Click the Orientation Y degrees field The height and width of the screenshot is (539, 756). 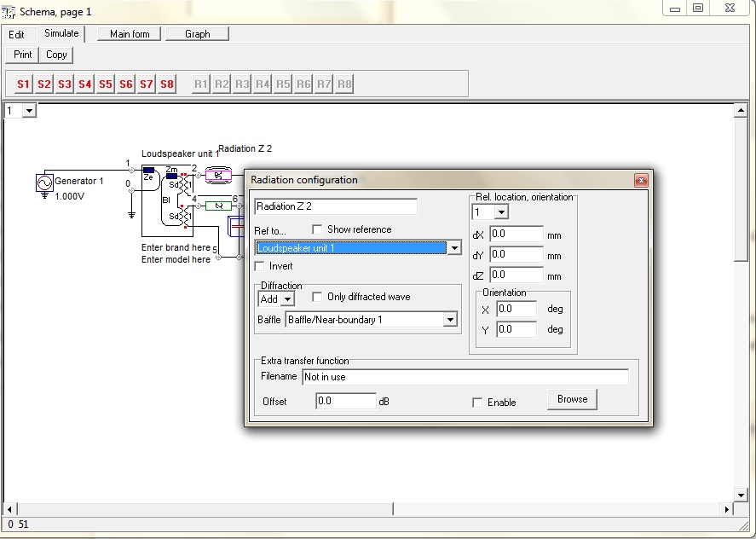click(517, 329)
